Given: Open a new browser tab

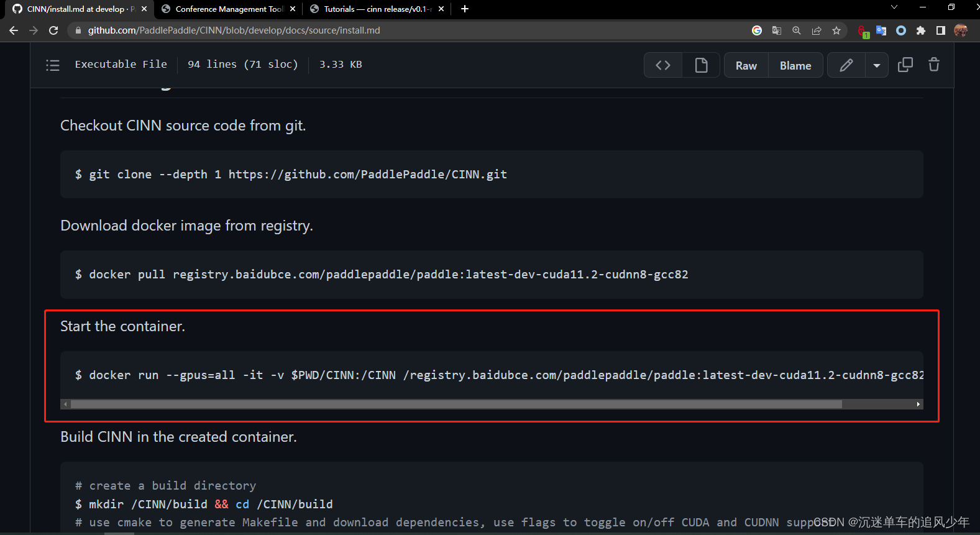Looking at the screenshot, I should 465,9.
